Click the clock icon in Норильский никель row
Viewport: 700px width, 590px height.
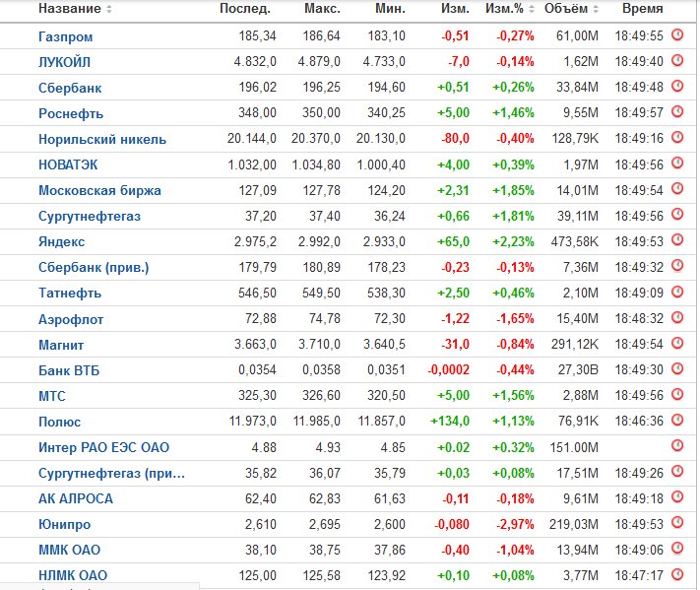point(677,137)
